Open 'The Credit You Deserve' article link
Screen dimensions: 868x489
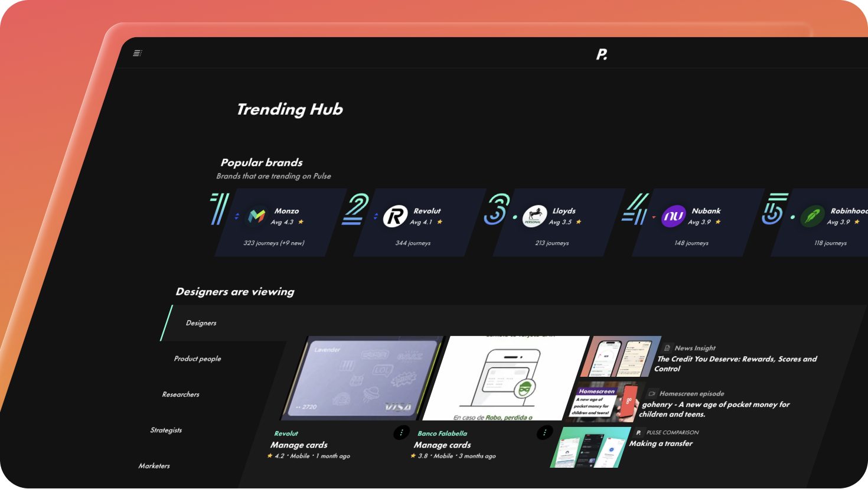click(x=736, y=364)
